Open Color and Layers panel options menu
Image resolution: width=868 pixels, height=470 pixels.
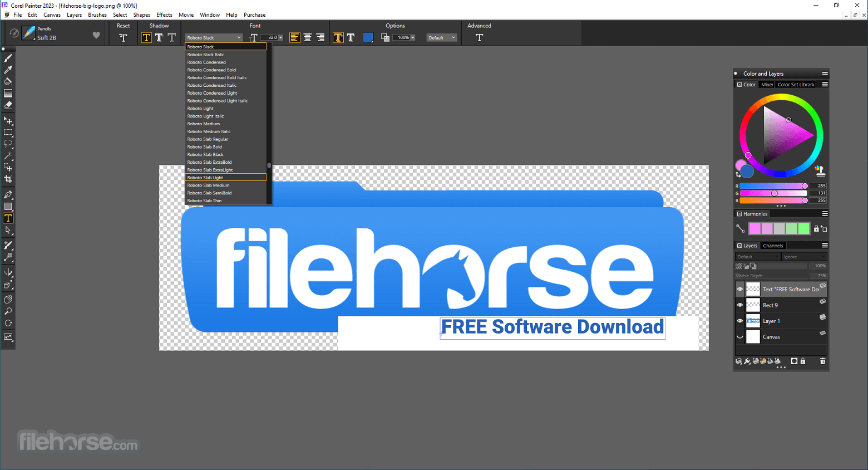pyautogui.click(x=825, y=74)
